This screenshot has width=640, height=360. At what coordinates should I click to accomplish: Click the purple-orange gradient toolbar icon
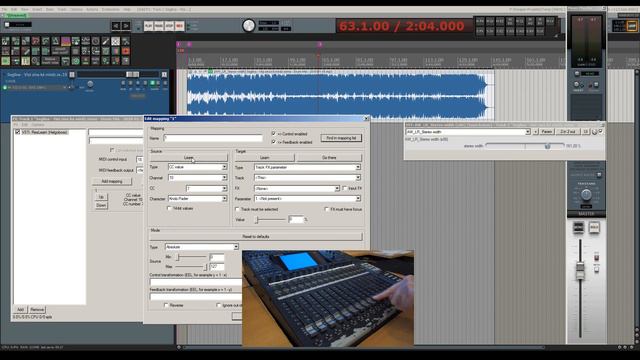tap(66, 41)
